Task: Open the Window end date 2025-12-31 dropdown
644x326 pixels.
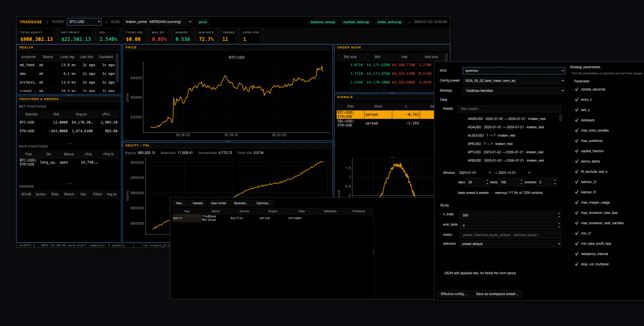Action: [x=529, y=173]
